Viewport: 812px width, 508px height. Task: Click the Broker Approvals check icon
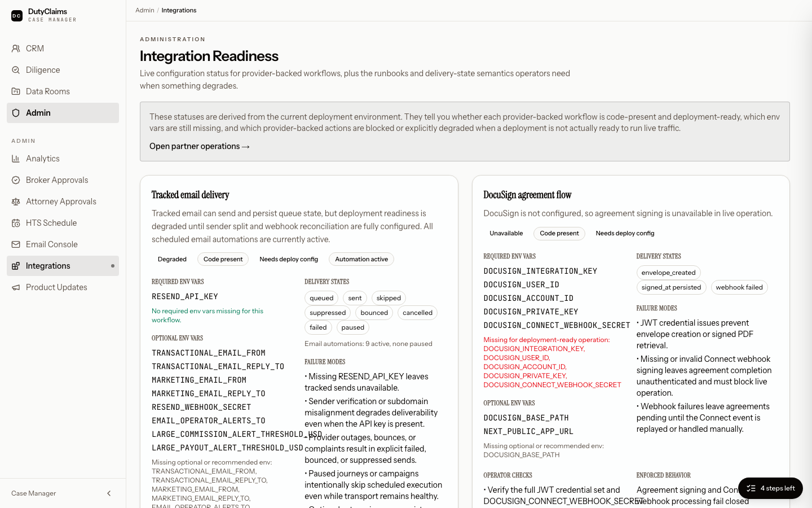coord(16,180)
